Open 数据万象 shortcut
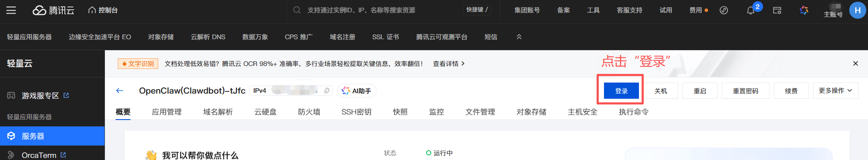Screen dimensions: 868x160 coord(255,37)
